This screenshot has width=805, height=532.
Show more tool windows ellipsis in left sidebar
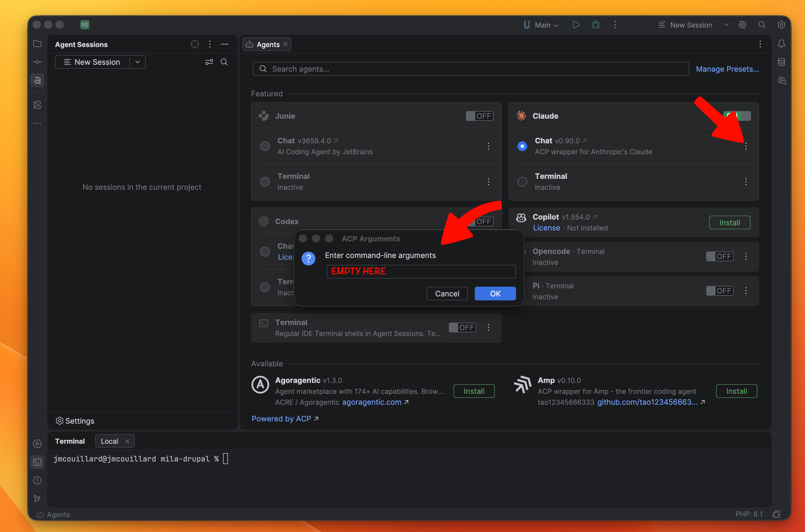click(37, 124)
